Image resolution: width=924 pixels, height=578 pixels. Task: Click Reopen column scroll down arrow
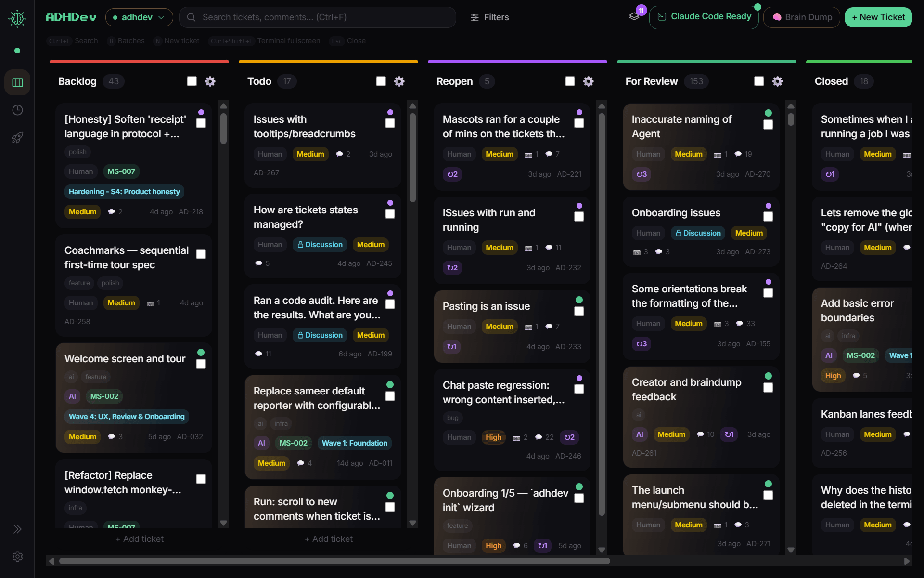[602, 550]
